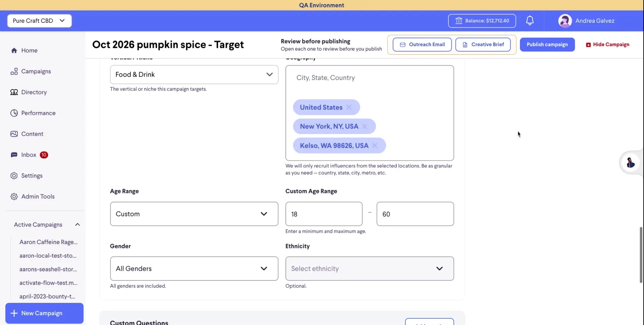Open Pure Craft CBD brand dropdown

click(x=40, y=21)
